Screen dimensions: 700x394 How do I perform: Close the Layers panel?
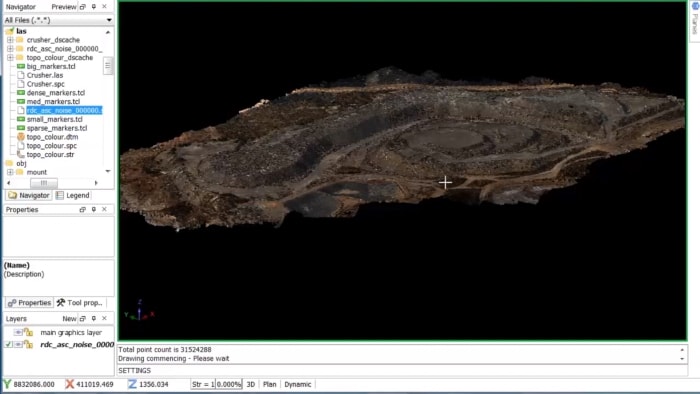(x=104, y=319)
